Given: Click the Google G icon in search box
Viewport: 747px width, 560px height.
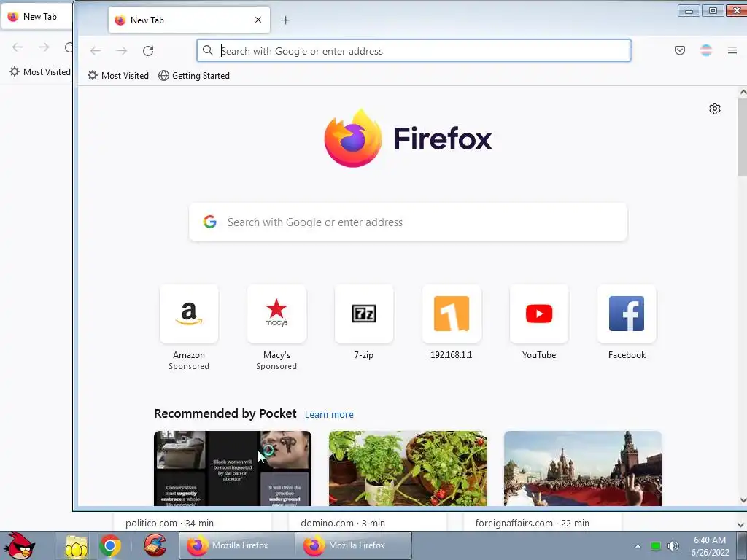Looking at the screenshot, I should tap(210, 222).
